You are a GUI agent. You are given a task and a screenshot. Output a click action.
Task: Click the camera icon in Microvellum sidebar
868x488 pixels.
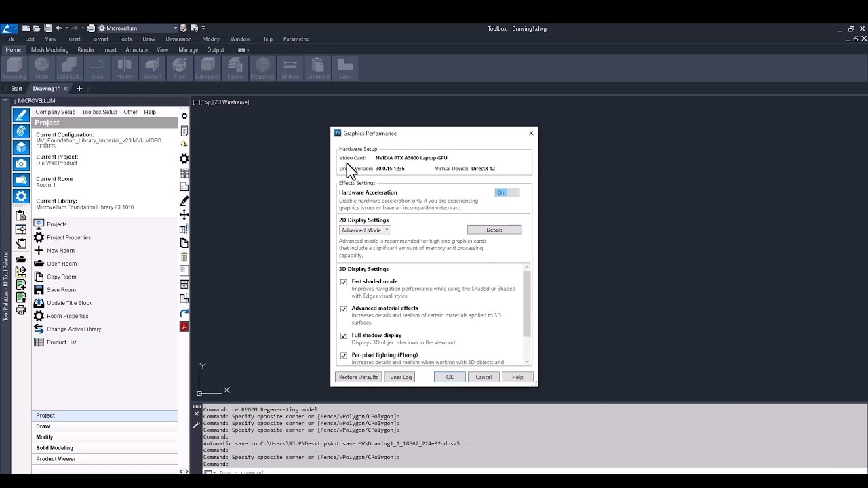[21, 163]
